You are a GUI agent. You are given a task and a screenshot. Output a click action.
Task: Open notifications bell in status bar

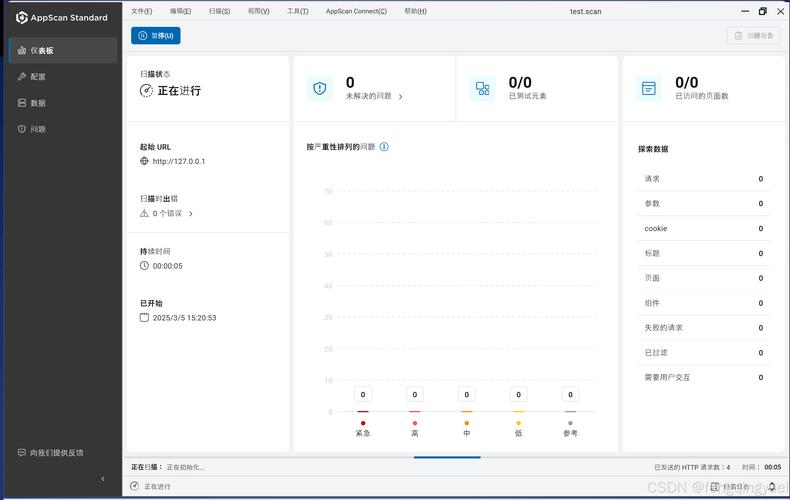click(772, 486)
